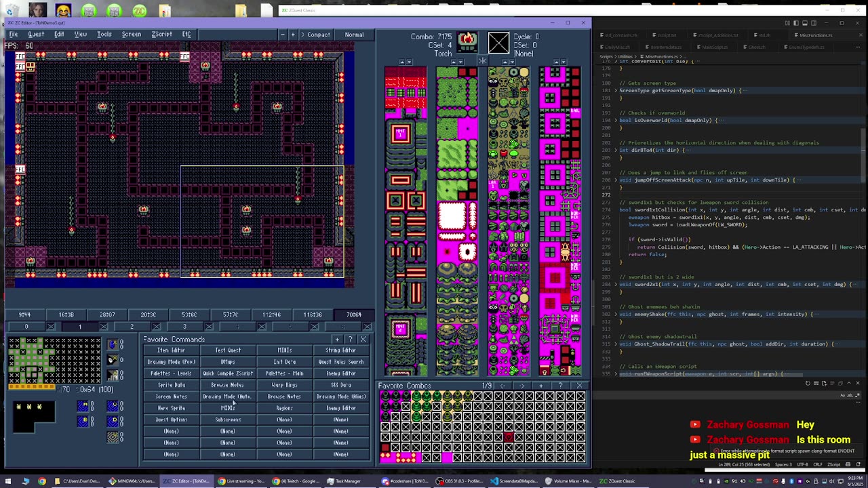Select screen layer tab 2
The height and width of the screenshot is (488, 868).
(132, 327)
